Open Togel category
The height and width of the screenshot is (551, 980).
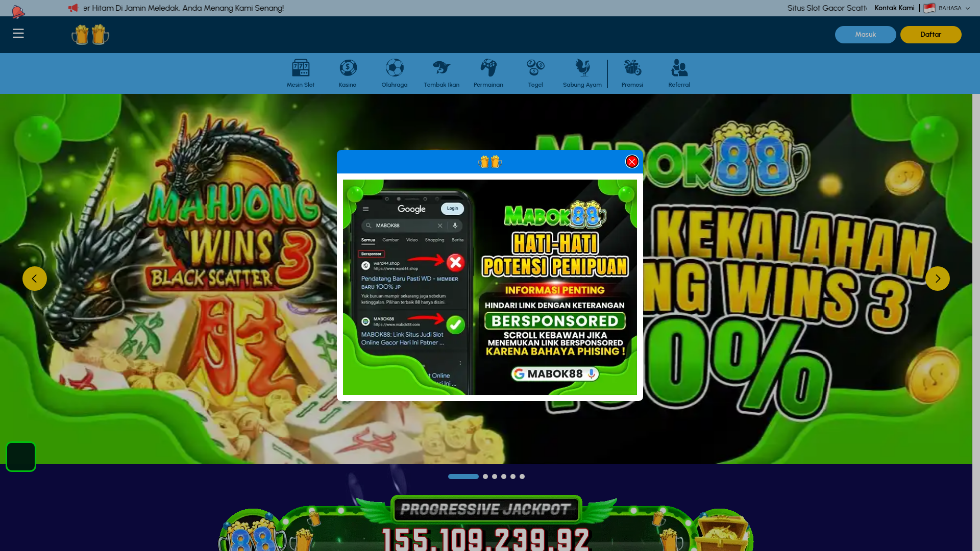tap(535, 73)
